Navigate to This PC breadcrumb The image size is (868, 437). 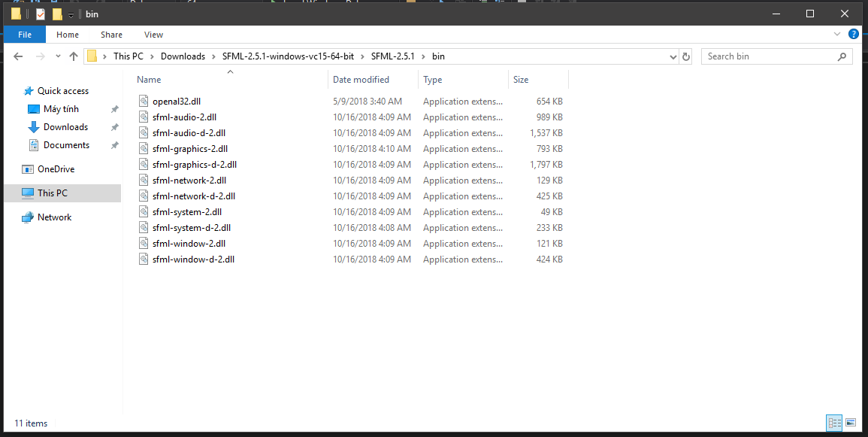pyautogui.click(x=129, y=56)
